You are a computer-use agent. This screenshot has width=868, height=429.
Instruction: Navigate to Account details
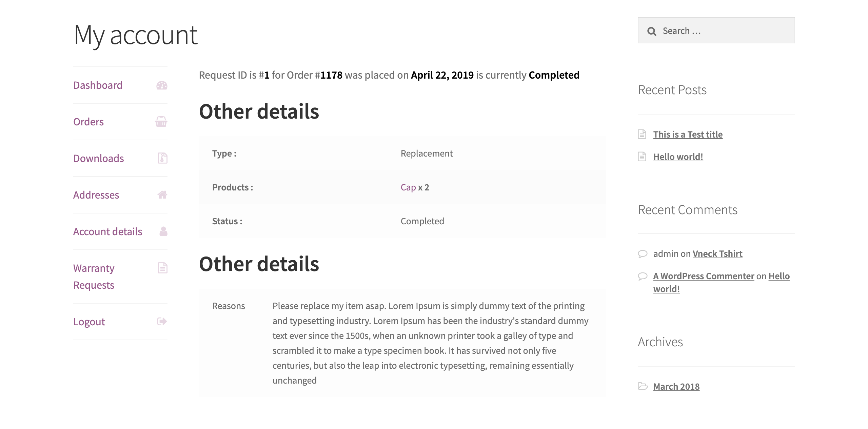click(x=107, y=232)
